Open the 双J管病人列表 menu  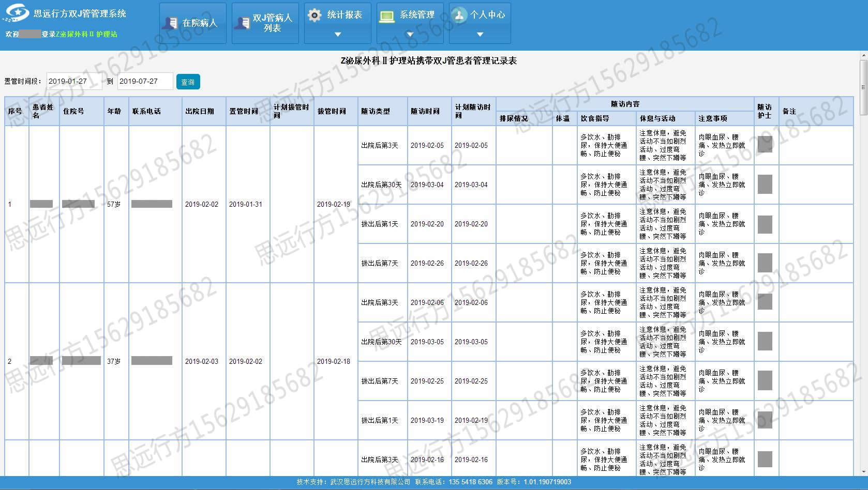[x=265, y=23]
